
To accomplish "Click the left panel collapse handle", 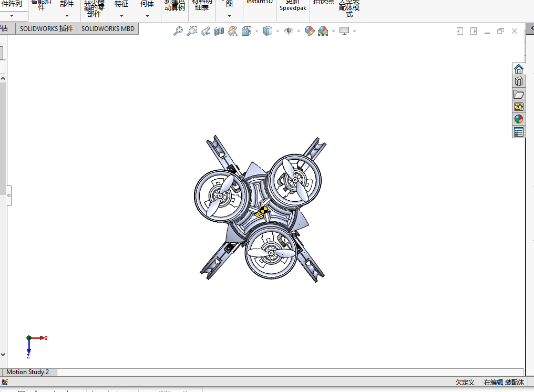I will tap(9, 195).
